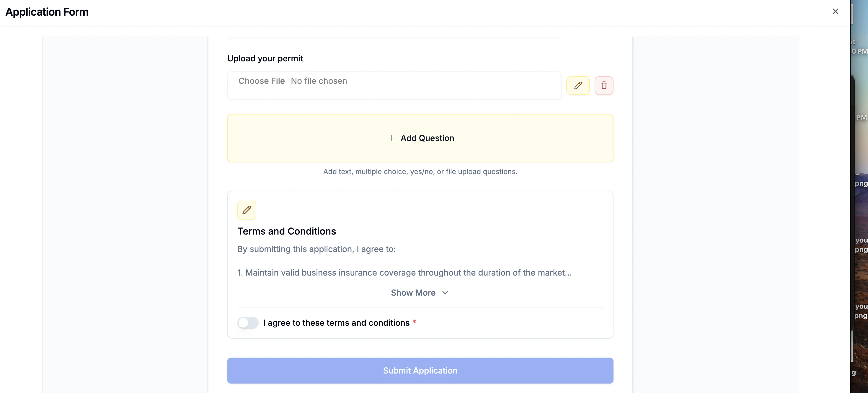Click Choose File to upload your permit
868x393 pixels.
262,81
